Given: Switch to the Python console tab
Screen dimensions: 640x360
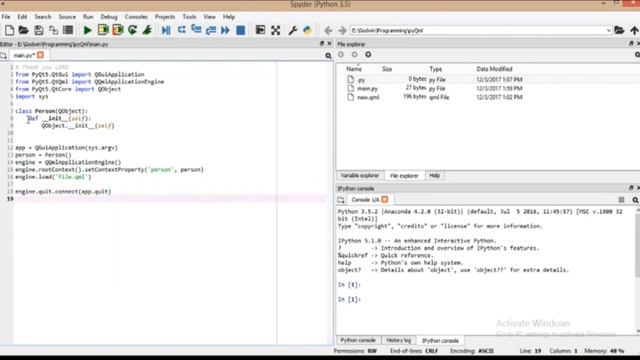Looking at the screenshot, I should (358, 340).
